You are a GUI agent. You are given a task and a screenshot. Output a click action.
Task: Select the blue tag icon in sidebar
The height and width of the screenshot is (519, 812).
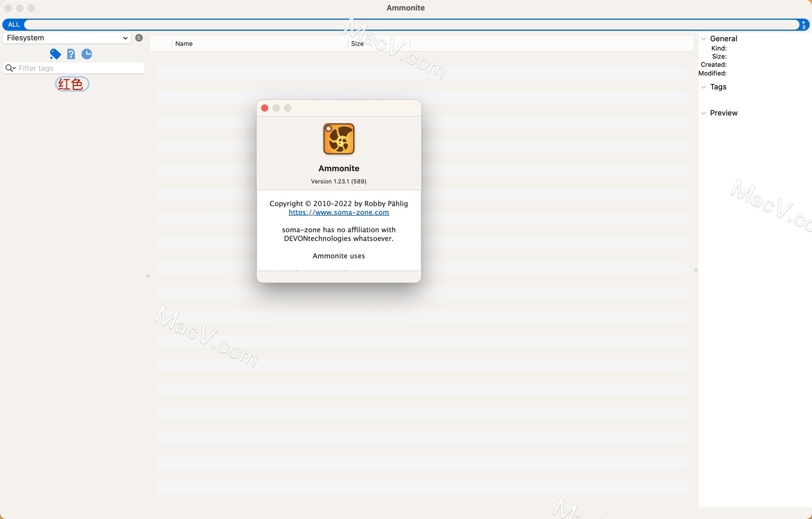[x=55, y=54]
